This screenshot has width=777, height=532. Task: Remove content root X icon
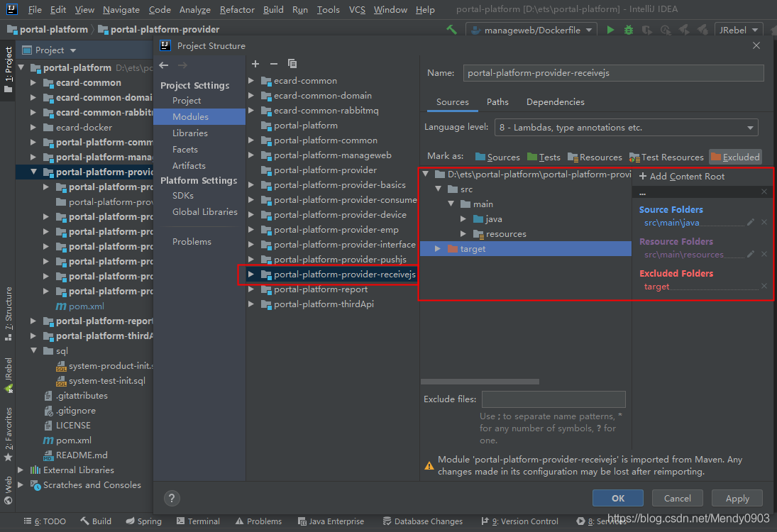(764, 192)
